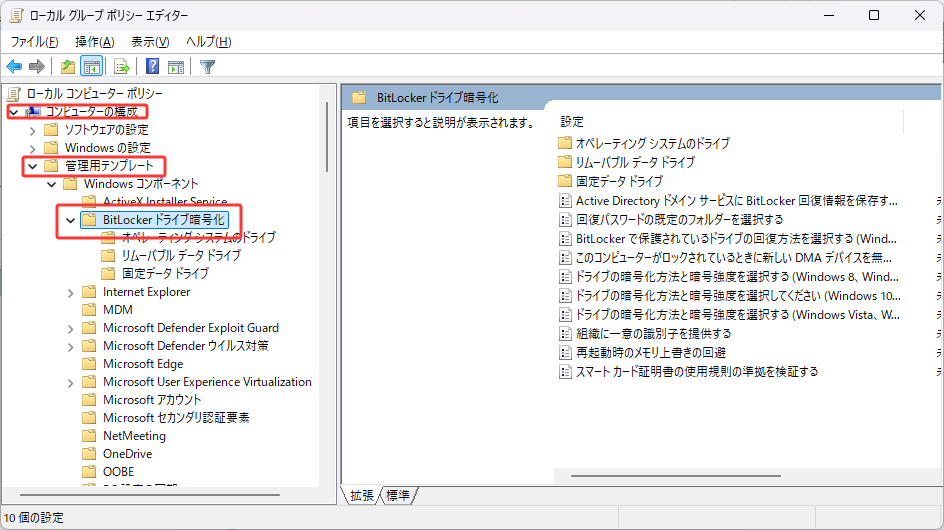Select ActiveX Installer Service in the tree
944x530 pixels.
tap(165, 201)
